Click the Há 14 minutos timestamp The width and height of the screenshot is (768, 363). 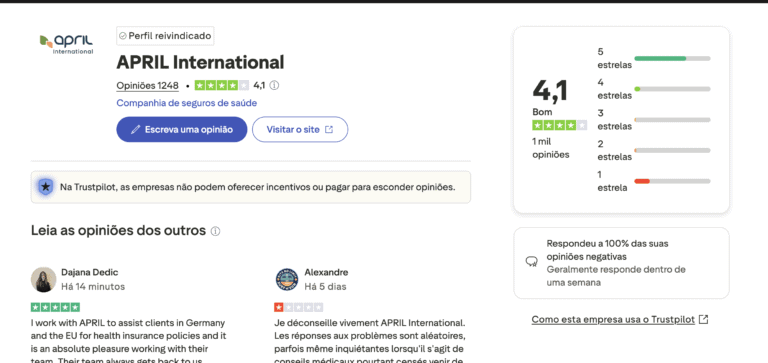[93, 287]
